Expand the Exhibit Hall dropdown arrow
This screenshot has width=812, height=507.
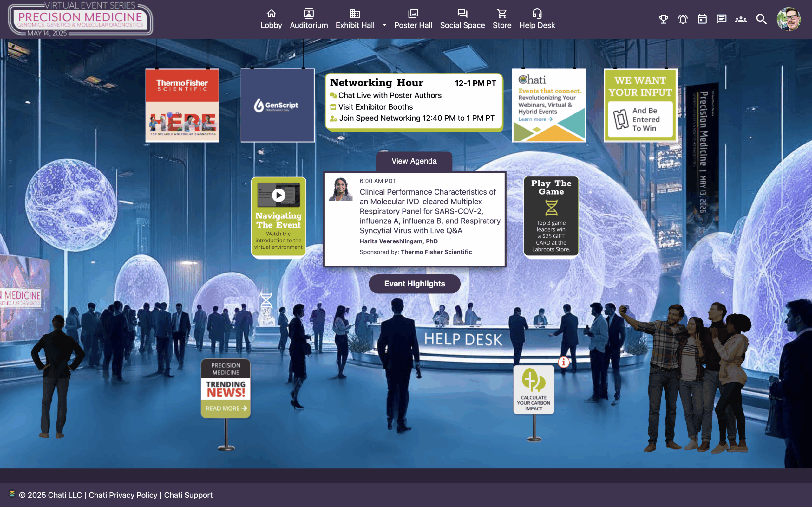pyautogui.click(x=384, y=25)
